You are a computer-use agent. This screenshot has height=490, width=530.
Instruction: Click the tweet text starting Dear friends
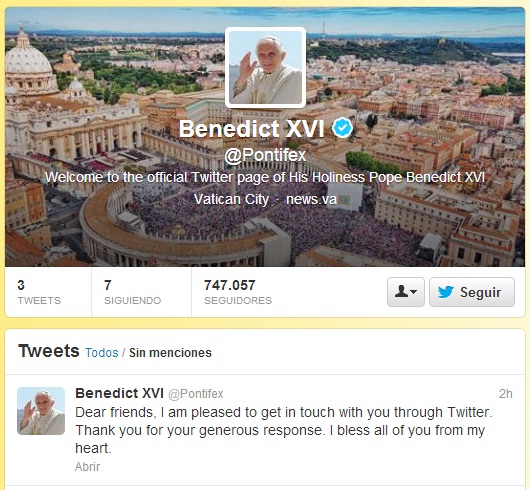(x=284, y=430)
